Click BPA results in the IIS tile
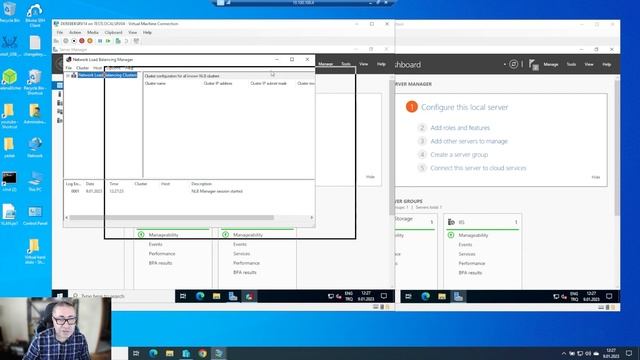Viewport: 640px width, 360px height. click(x=470, y=273)
